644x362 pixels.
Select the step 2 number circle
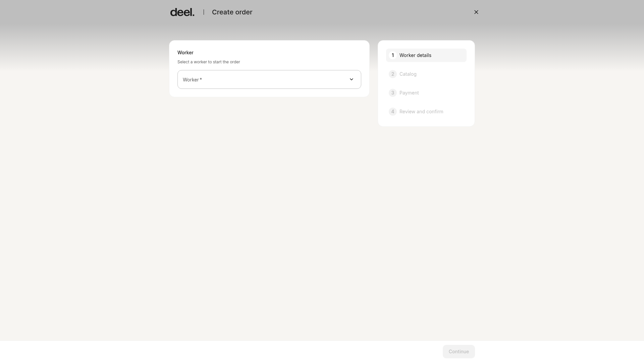click(x=392, y=74)
